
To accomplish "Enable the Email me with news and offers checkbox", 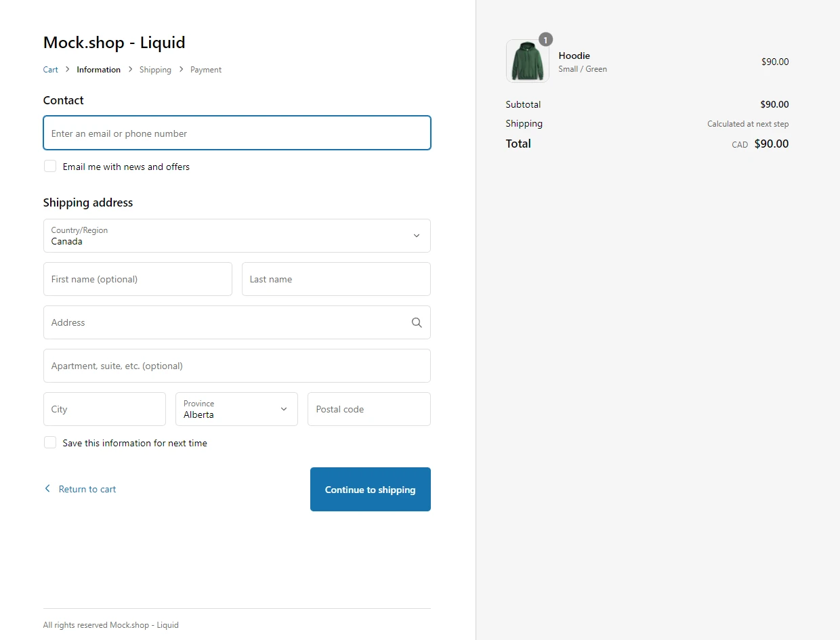I will 50,165.
